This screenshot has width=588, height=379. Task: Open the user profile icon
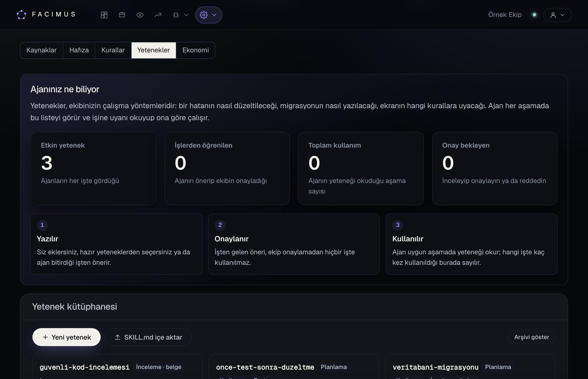[553, 15]
